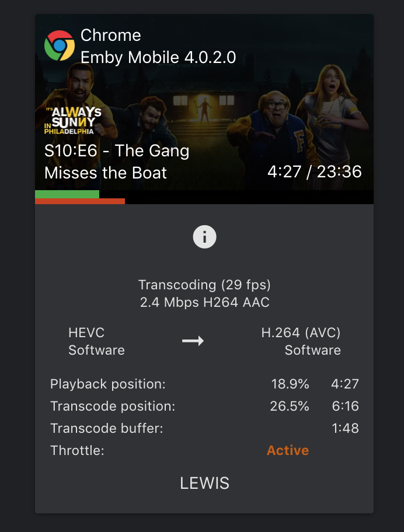Click the 4:27 / 23:36 time display
This screenshot has height=532, width=404.
[314, 171]
